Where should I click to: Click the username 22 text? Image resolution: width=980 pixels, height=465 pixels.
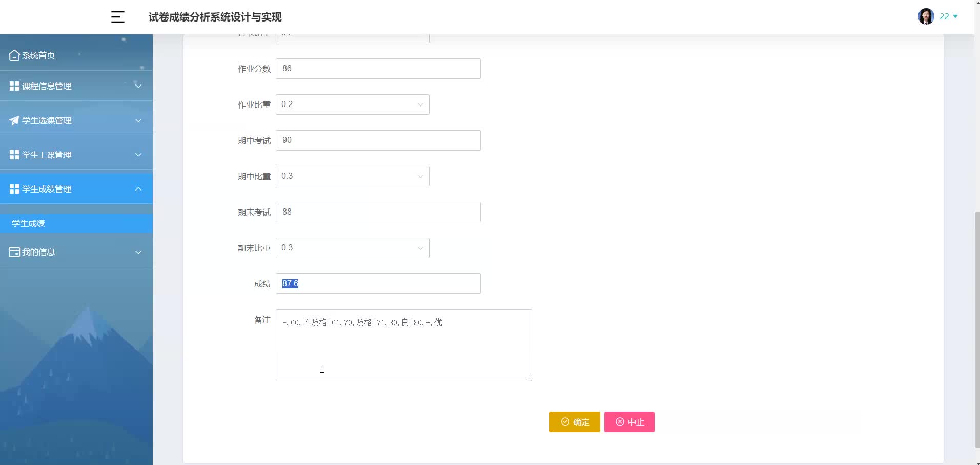944,16
